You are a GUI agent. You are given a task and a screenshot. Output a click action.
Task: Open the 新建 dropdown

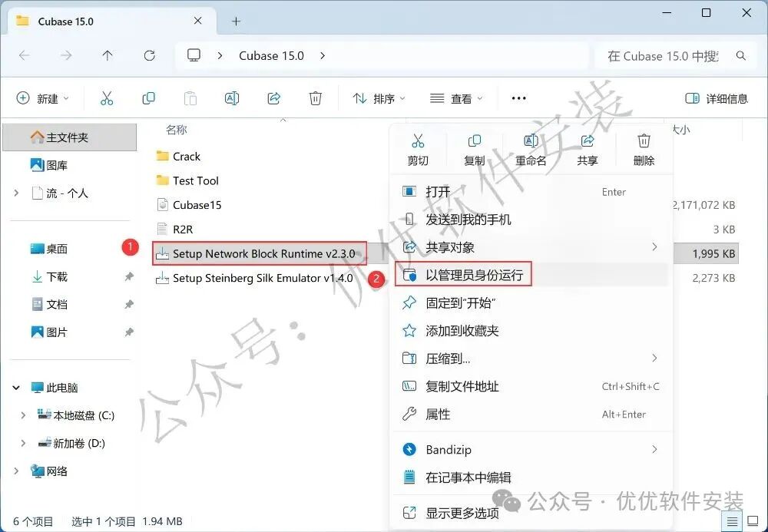pyautogui.click(x=42, y=98)
